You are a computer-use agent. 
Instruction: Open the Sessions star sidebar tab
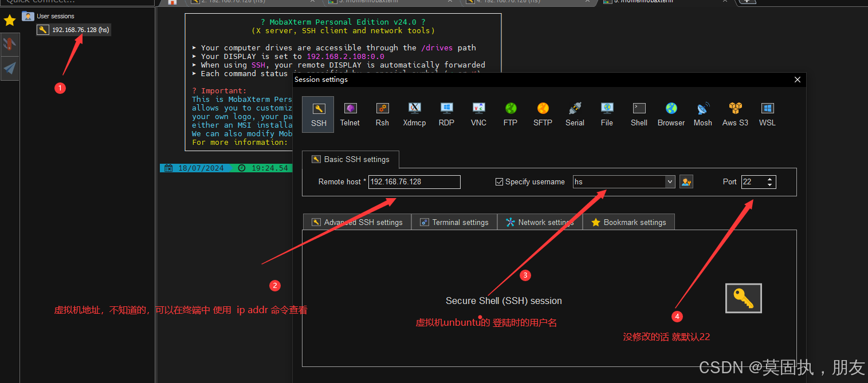point(10,21)
